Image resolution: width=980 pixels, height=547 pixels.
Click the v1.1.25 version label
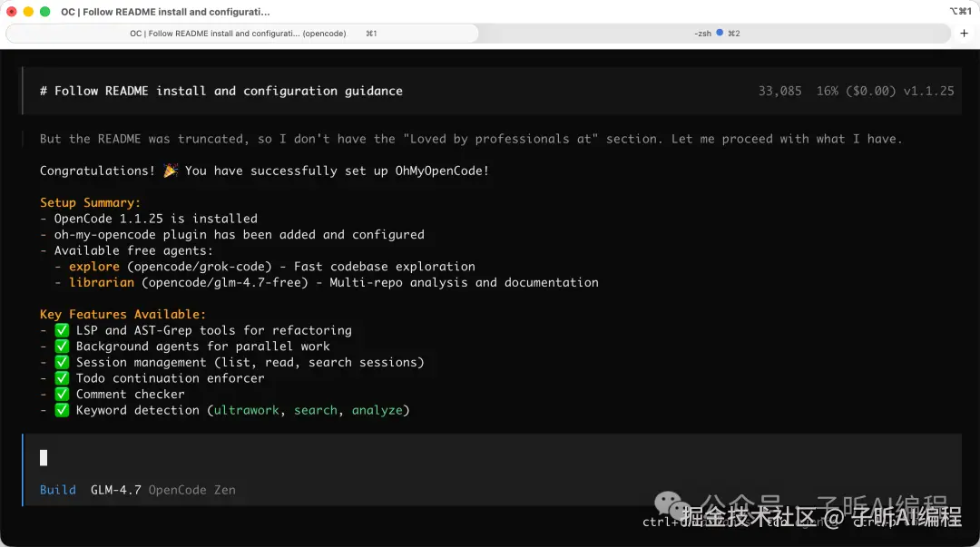928,91
